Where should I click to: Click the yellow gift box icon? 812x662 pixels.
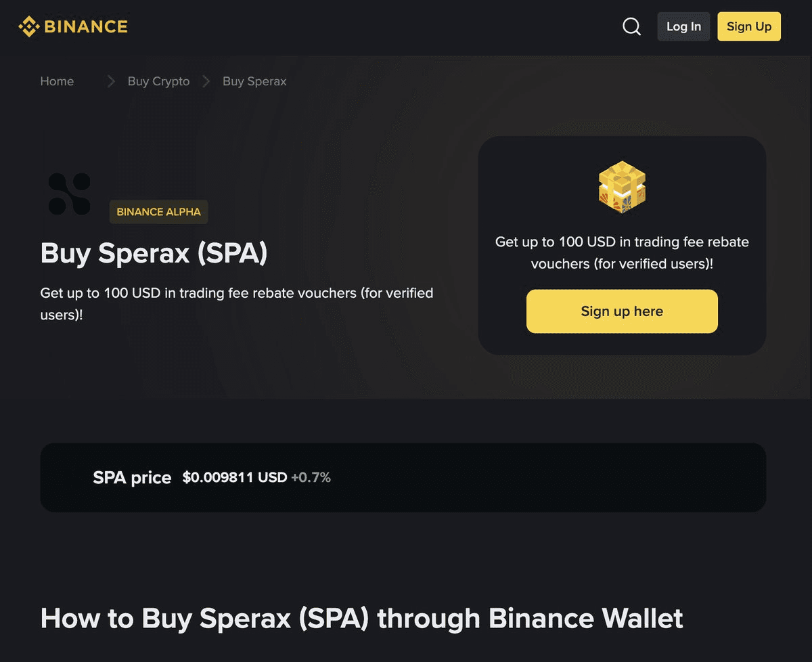622,187
